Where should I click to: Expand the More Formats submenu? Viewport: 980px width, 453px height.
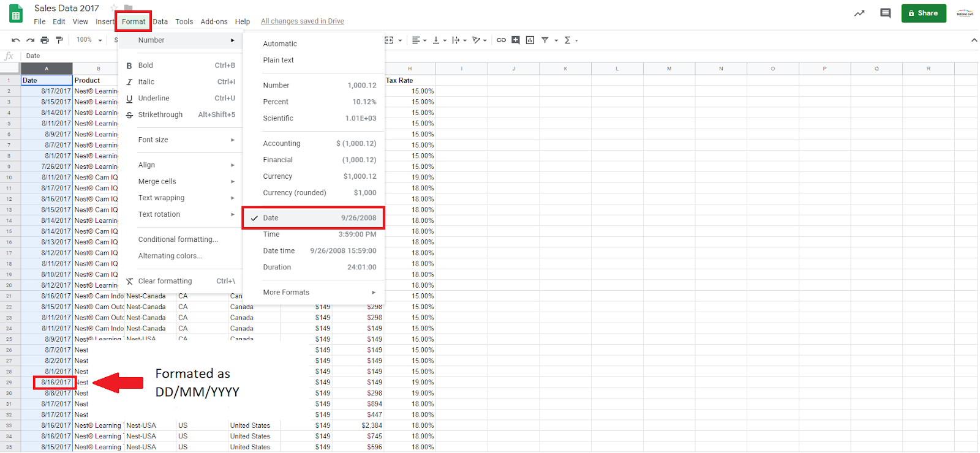[314, 293]
